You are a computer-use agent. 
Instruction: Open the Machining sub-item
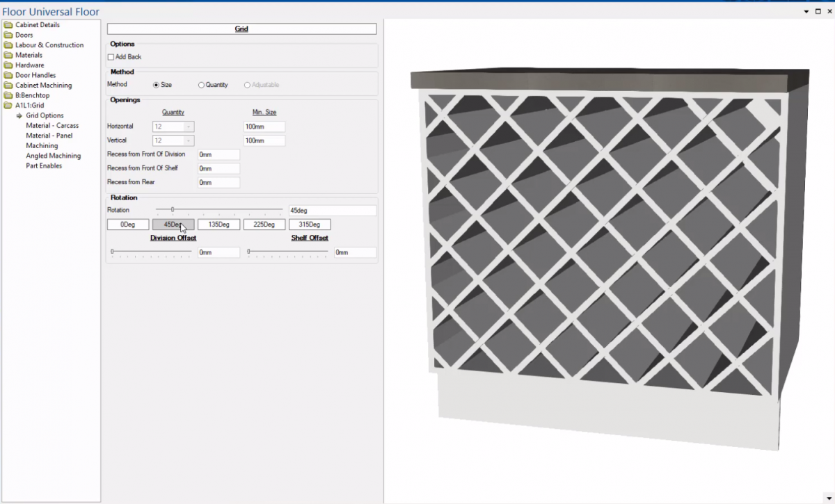(x=42, y=146)
